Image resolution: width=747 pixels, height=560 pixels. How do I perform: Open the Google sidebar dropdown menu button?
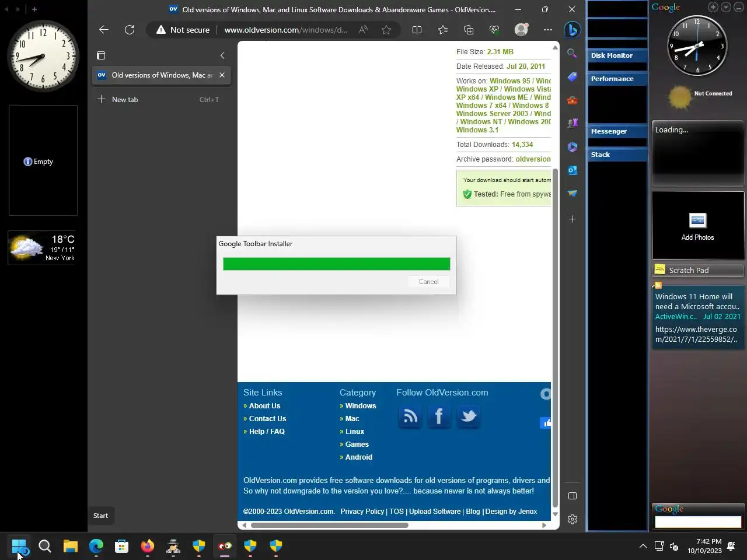726,7
